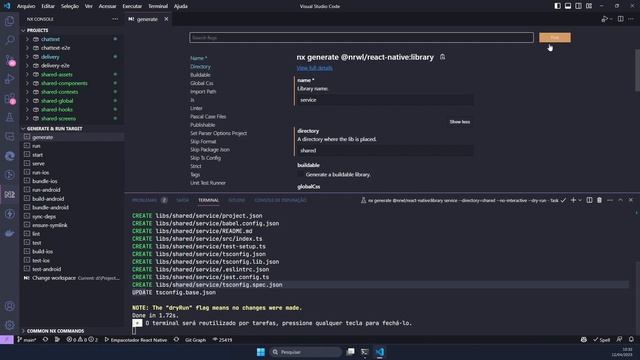
Task: Open the Run and Debug view
Action: click(x=9, y=79)
